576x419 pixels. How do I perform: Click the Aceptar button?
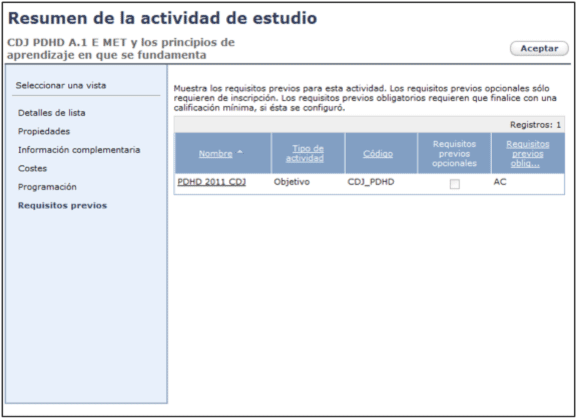point(539,48)
